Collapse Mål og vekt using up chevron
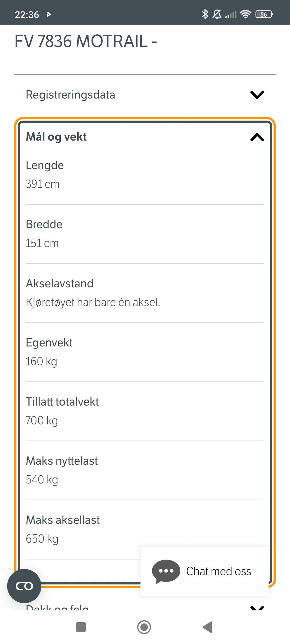 [257, 137]
